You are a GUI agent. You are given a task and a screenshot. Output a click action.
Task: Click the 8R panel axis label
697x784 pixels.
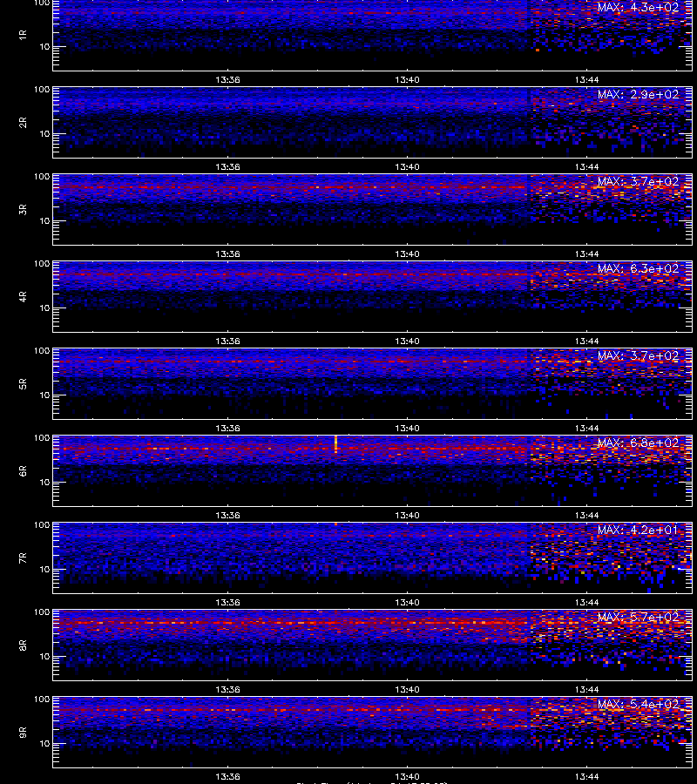pyautogui.click(x=23, y=645)
